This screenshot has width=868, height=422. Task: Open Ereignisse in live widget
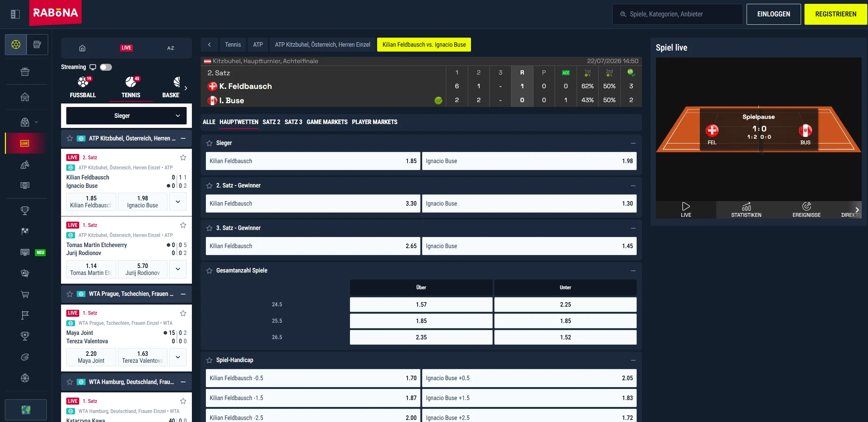pyautogui.click(x=807, y=210)
